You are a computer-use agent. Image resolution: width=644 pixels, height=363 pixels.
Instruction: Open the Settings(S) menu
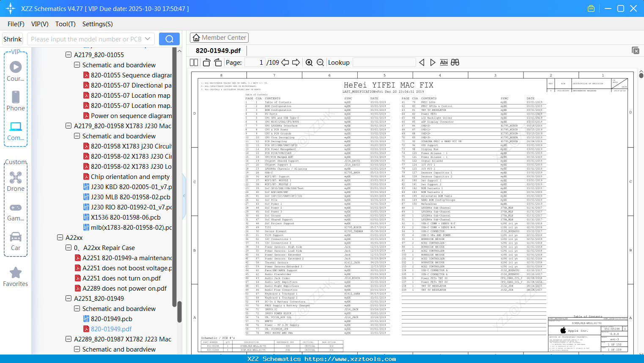[x=98, y=24]
